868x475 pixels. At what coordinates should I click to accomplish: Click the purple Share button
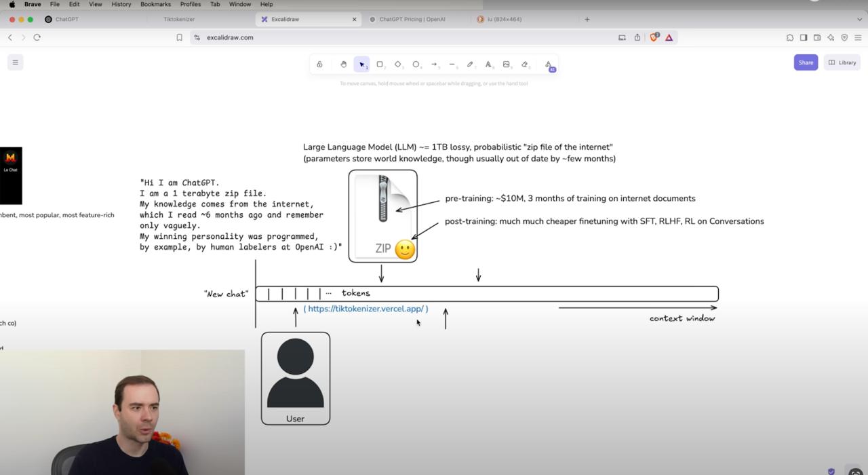[806, 62]
